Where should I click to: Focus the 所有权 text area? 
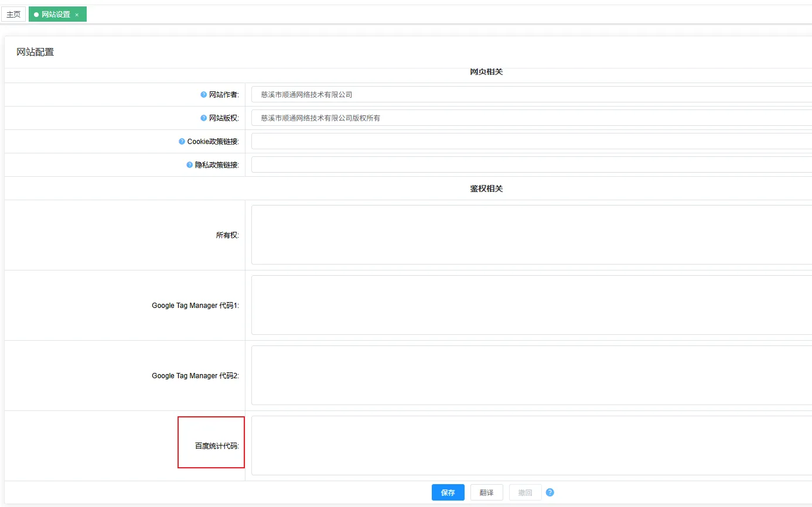click(531, 235)
